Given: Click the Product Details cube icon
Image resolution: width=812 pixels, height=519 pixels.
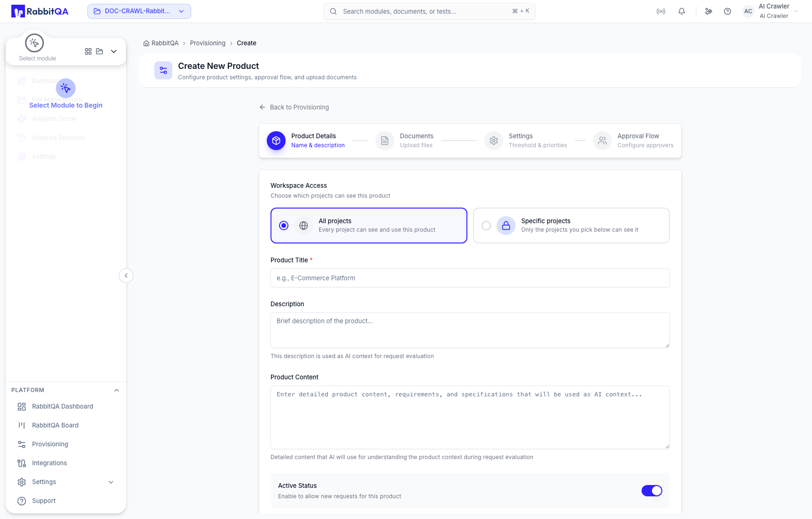Looking at the screenshot, I should (x=276, y=141).
